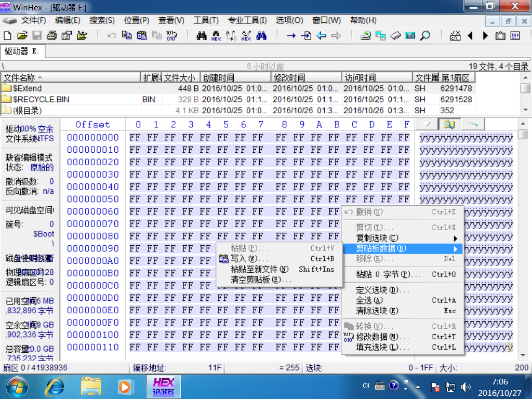Click the Go to sector icon
This screenshot has height=399, width=532.
pyautogui.click(x=306, y=35)
